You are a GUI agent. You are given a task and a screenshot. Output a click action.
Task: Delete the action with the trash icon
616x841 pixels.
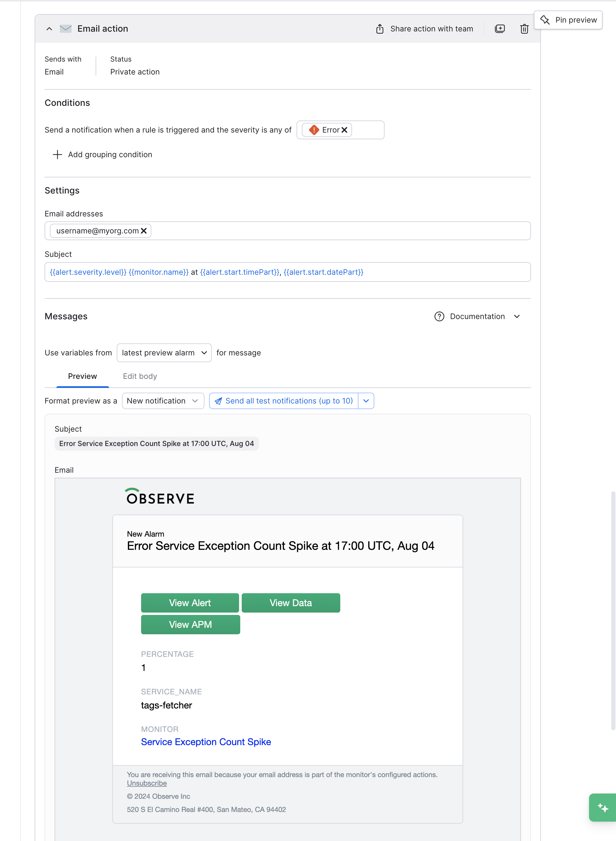(x=524, y=29)
